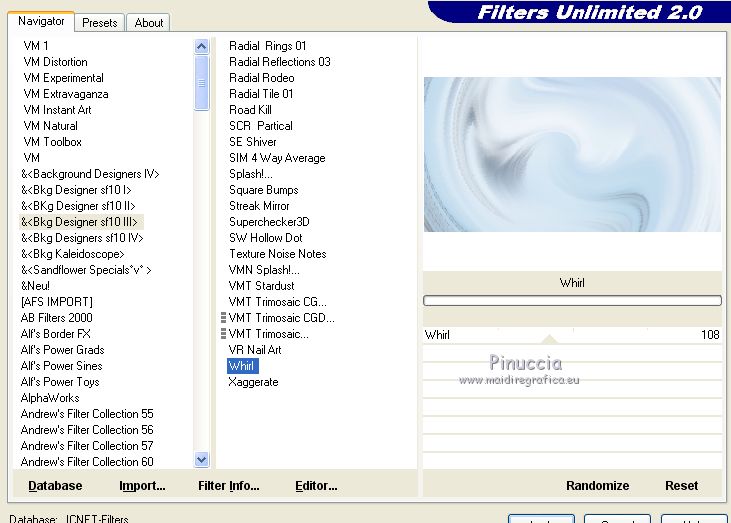The width and height of the screenshot is (731, 523).
Task: Select &<Background Designers IV> category
Action: pos(90,174)
